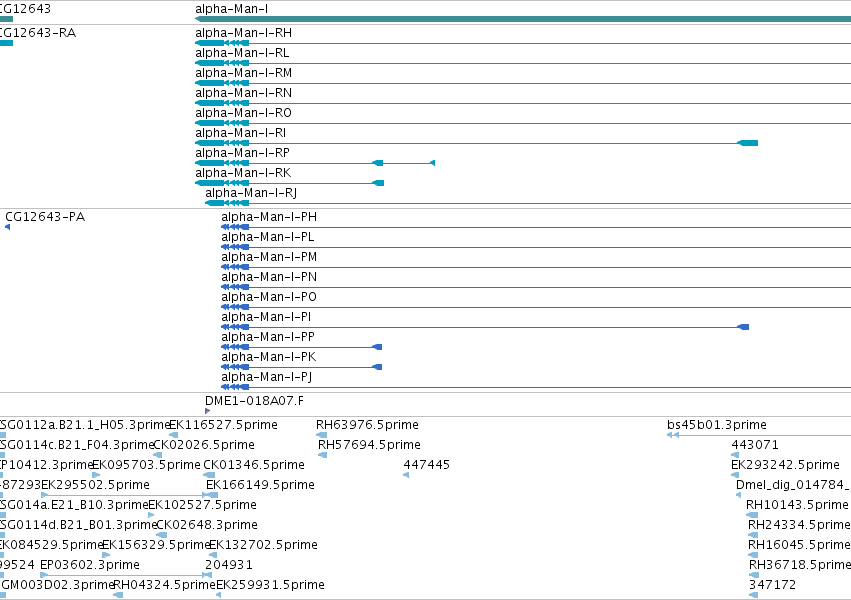Click the arrow glyph under RH57694.5prime
The image size is (851, 600).
click(322, 455)
